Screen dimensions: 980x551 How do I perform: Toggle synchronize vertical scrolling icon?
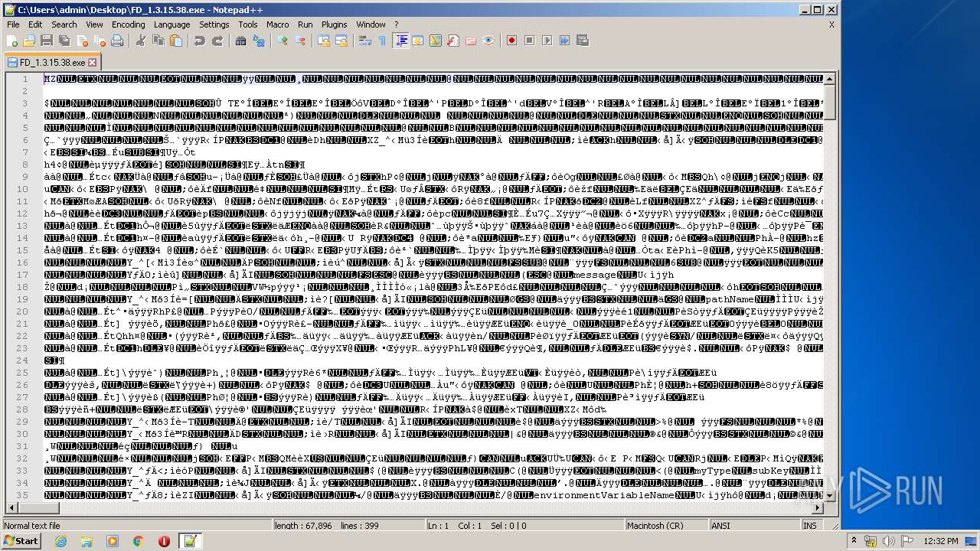[324, 41]
